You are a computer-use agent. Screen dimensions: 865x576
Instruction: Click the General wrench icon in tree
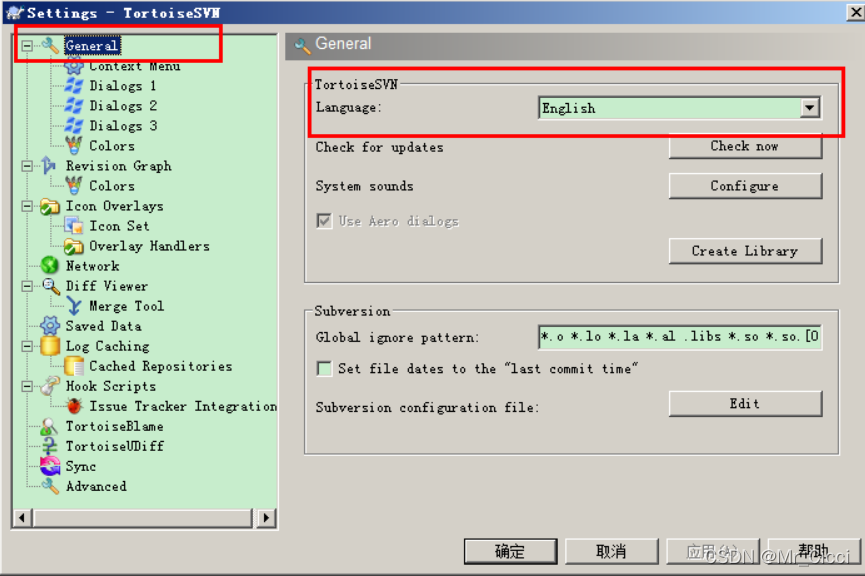pos(50,45)
